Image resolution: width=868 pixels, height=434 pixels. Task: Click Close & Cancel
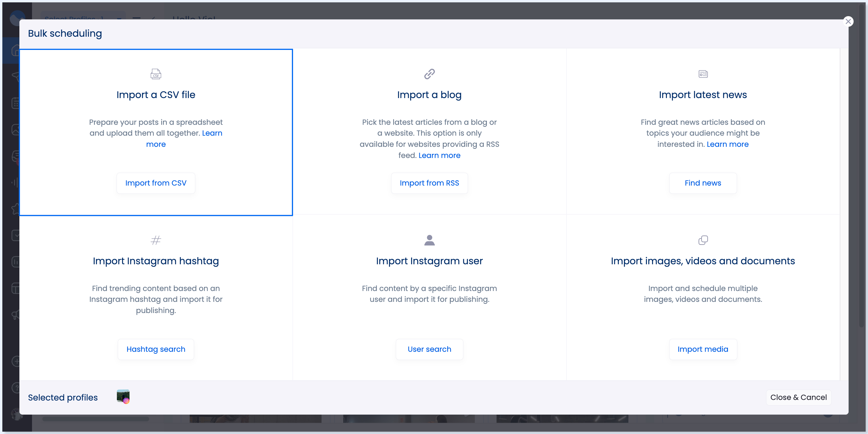click(x=798, y=397)
